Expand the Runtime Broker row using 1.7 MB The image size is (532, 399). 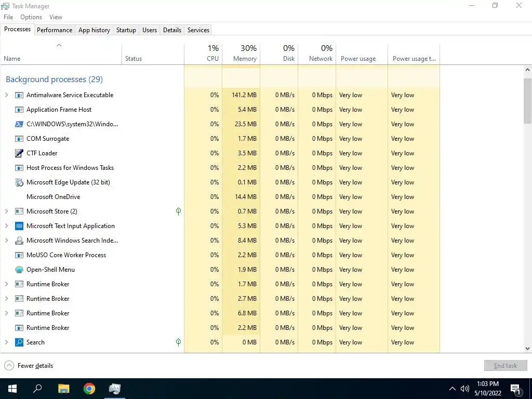[6, 284]
